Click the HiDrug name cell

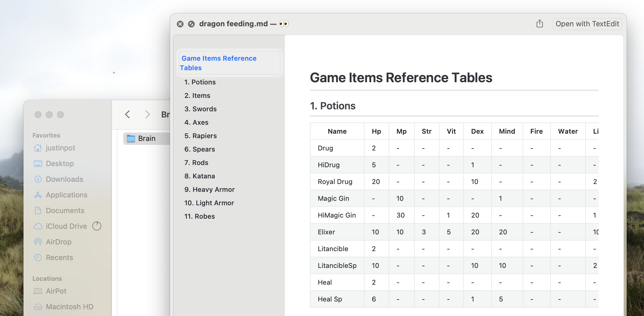tap(337, 165)
